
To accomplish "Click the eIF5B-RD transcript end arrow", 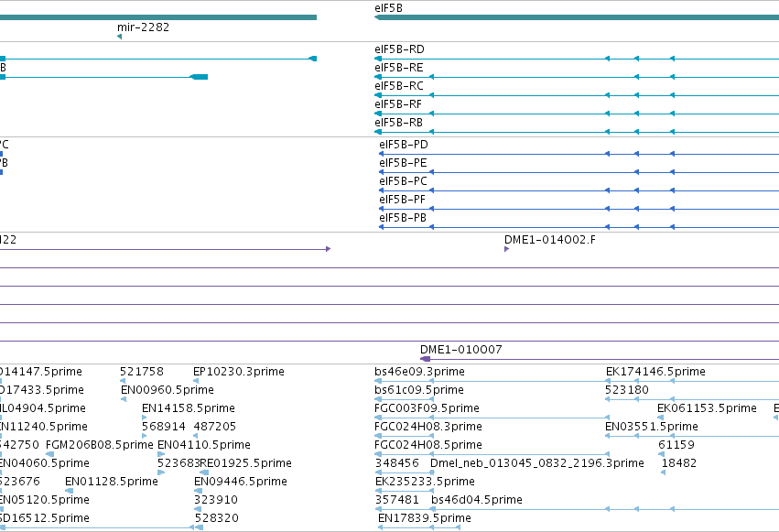I will pyautogui.click(x=378, y=59).
